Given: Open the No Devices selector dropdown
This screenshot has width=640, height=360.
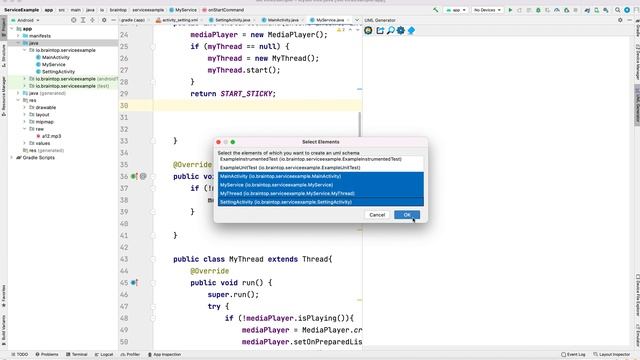Looking at the screenshot, I should pos(487,10).
